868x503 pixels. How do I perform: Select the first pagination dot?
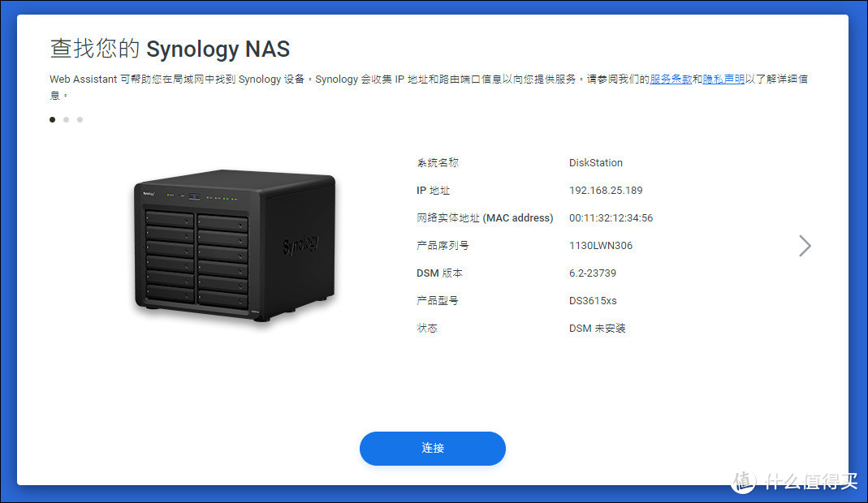[x=53, y=119]
